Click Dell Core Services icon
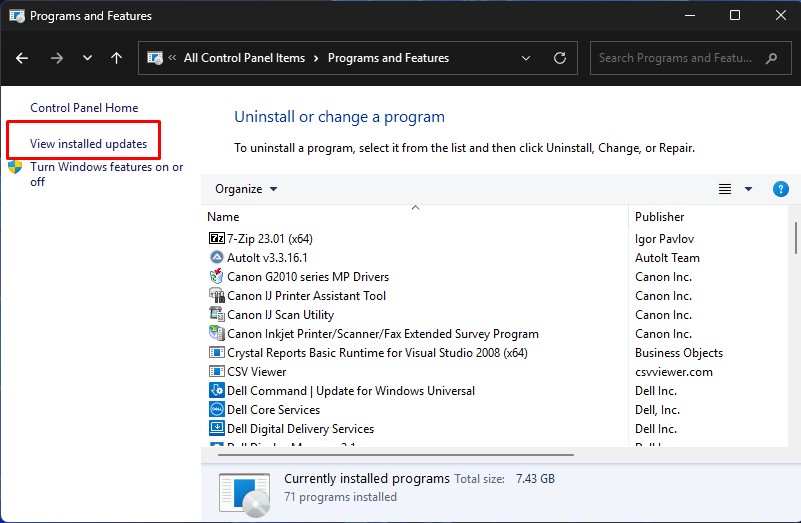801x523 pixels. [x=217, y=409]
